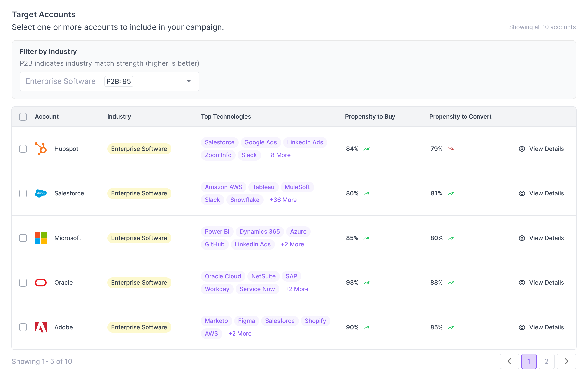Click Oracle's green buy trend arrow

click(x=367, y=283)
